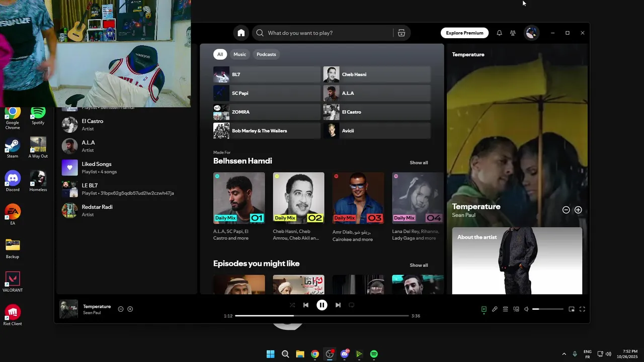Screen dimensions: 644x362
Task: Adjust the volume slider
Action: pyautogui.click(x=548, y=309)
